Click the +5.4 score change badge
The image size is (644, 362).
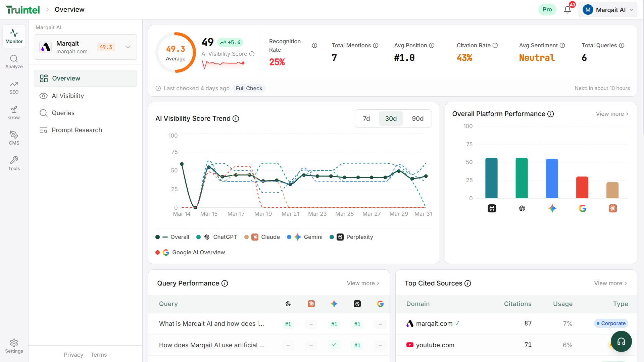tap(230, 43)
